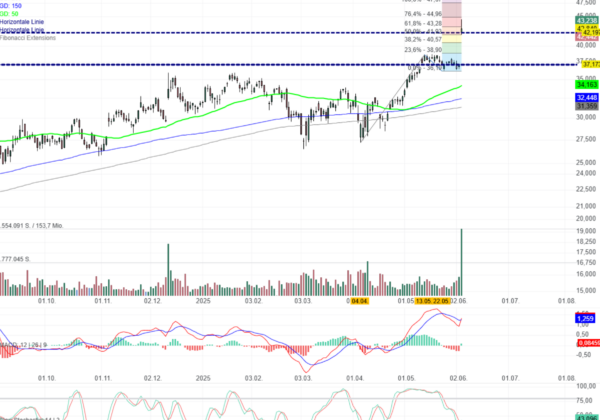Click the yellow shaded 38,2% Fibonacci zone
This screenshot has height=420, width=600.
coord(452,38)
